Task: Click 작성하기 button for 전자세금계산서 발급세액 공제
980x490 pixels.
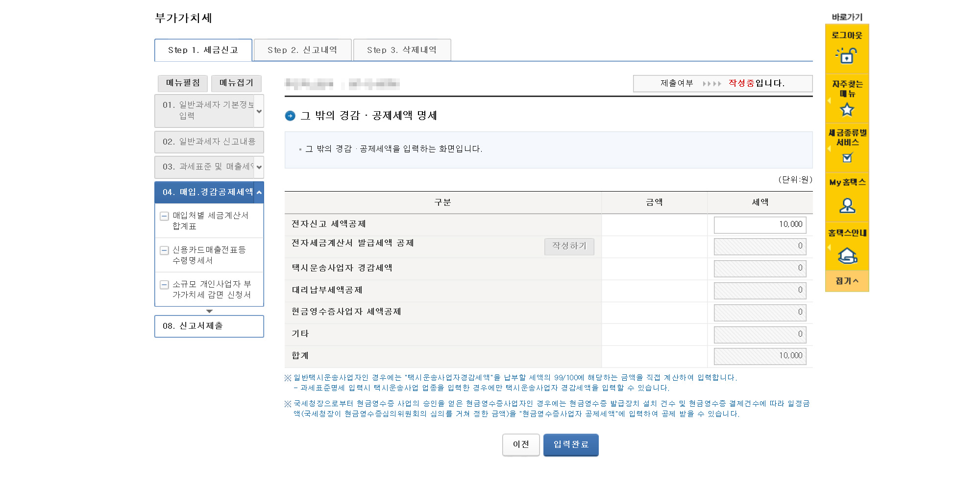Action: tap(569, 246)
